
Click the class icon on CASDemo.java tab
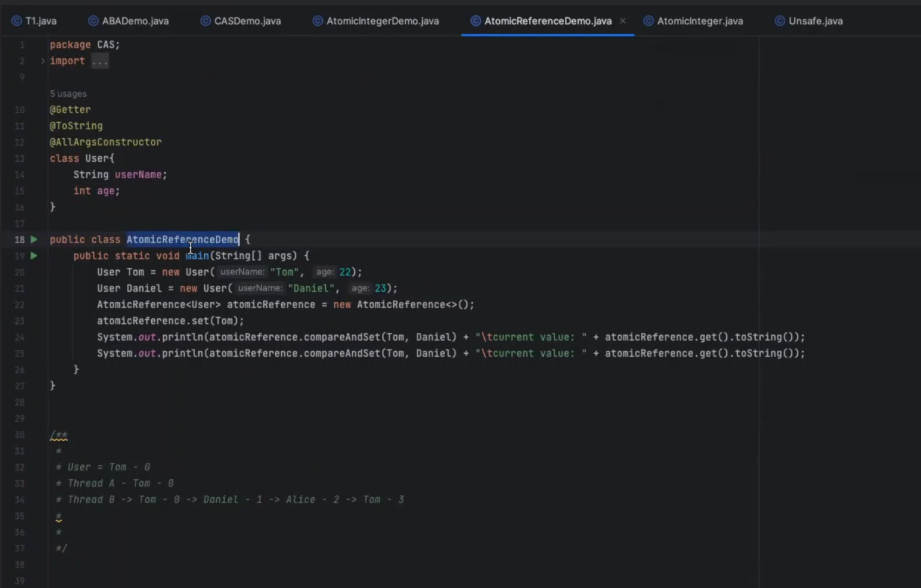[205, 21]
